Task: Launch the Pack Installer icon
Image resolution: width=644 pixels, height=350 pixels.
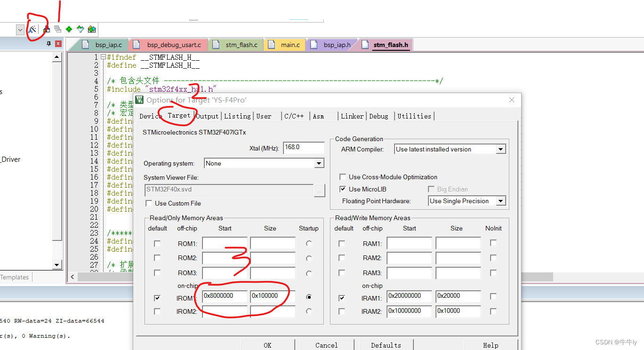Action: click(x=91, y=29)
